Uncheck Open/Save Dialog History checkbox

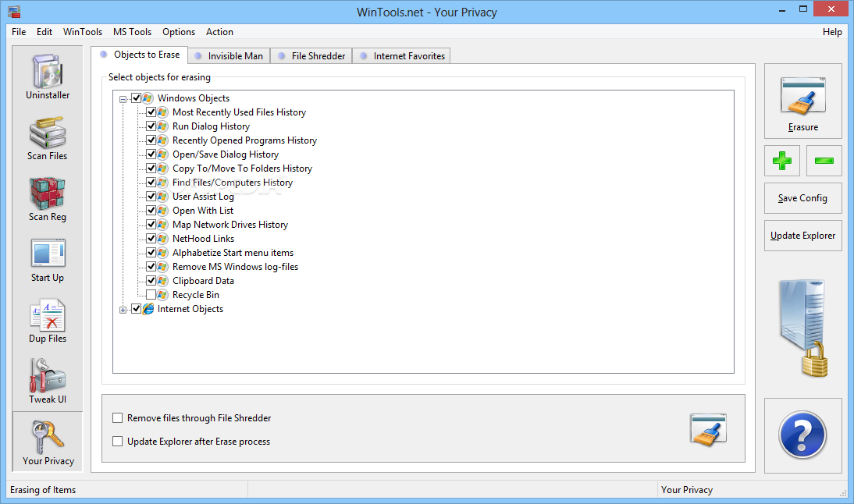pyautogui.click(x=151, y=154)
